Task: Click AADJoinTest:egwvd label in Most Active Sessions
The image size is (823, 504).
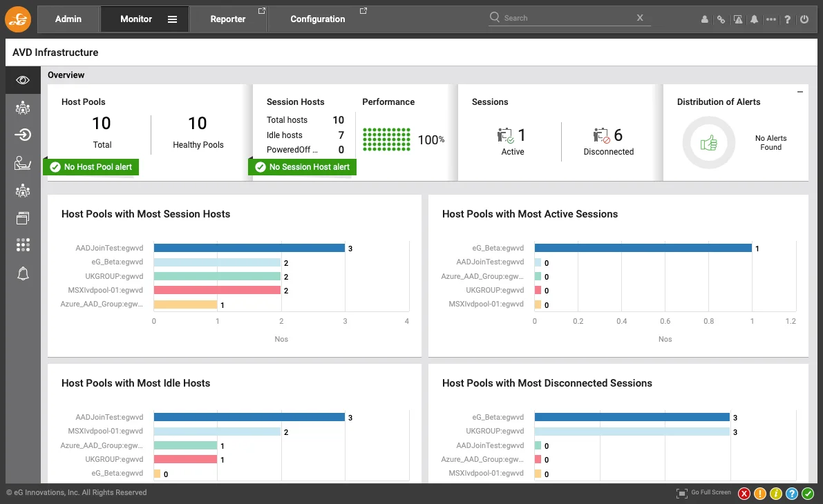Action: (x=490, y=262)
